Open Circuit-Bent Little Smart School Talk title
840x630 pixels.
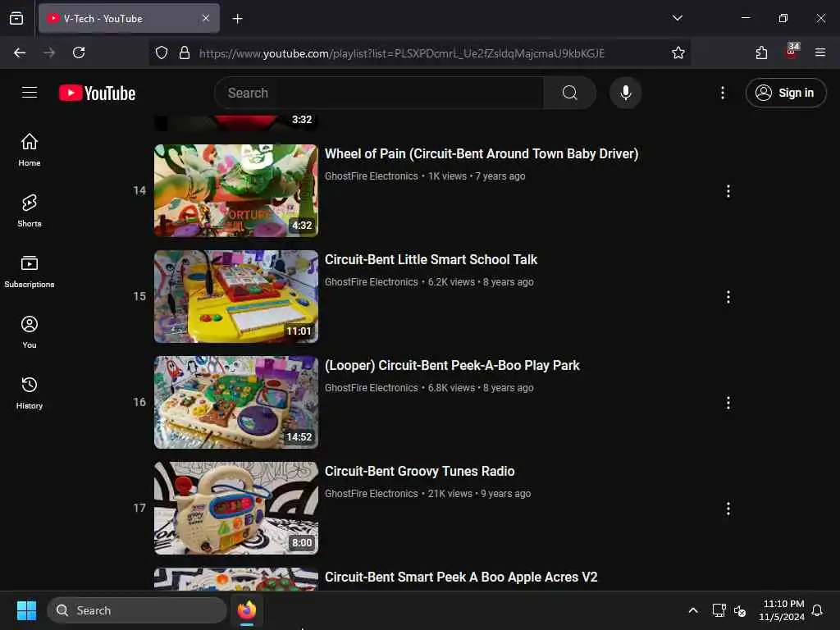click(431, 260)
